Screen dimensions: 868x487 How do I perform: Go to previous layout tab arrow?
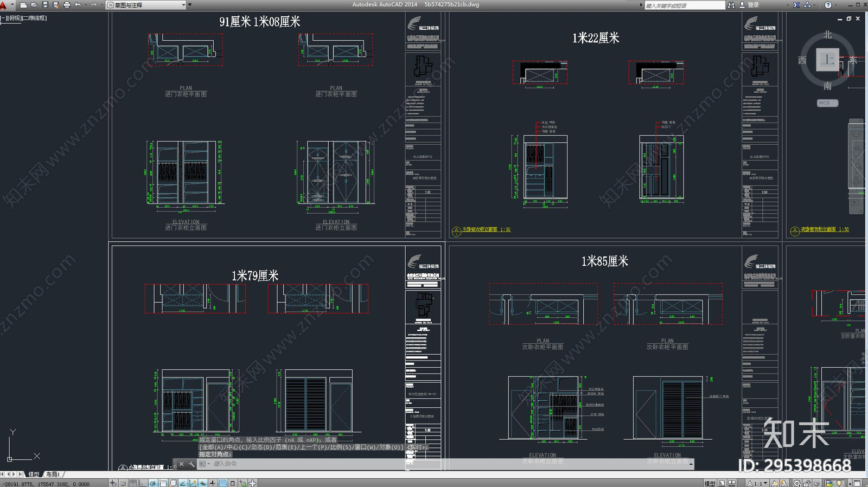[9, 475]
